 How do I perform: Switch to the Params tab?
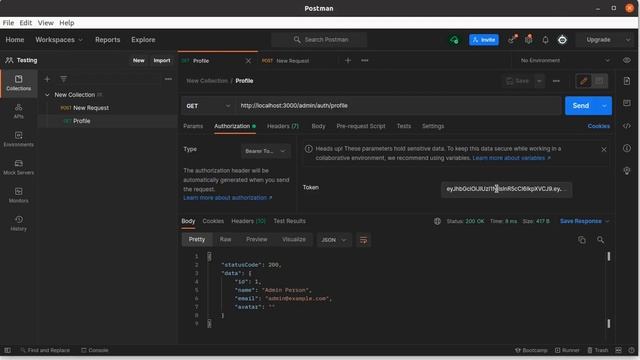pos(193,126)
